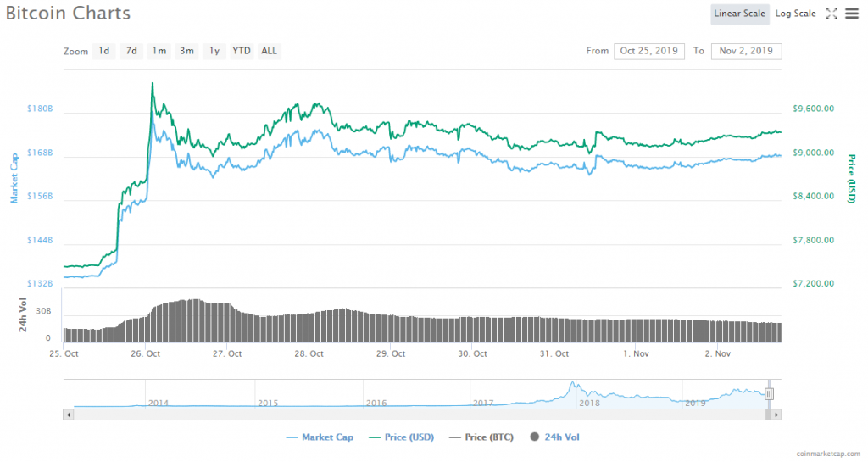This screenshot has width=868, height=462.
Task: Toggle fullscreen chart view icon
Action: [x=832, y=14]
